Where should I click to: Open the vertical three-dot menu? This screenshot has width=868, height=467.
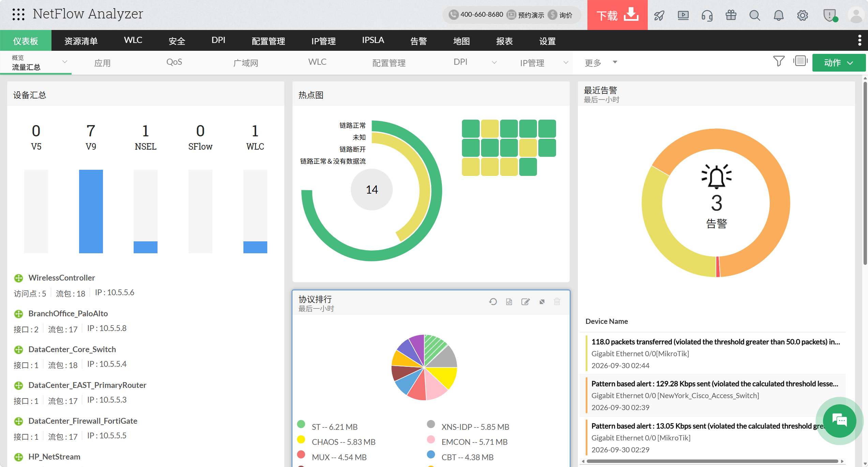click(x=859, y=40)
